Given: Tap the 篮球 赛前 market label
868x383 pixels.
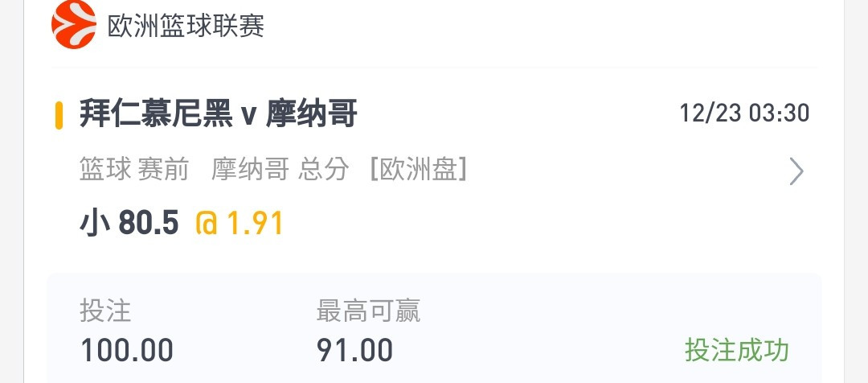Looking at the screenshot, I should coord(134,170).
